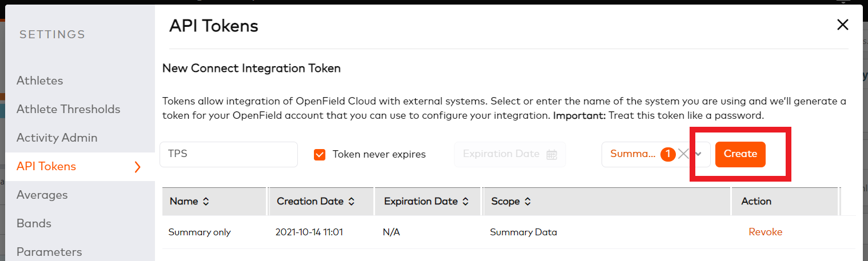
Task: Close the API Tokens dialog with X
Action: pyautogui.click(x=842, y=25)
